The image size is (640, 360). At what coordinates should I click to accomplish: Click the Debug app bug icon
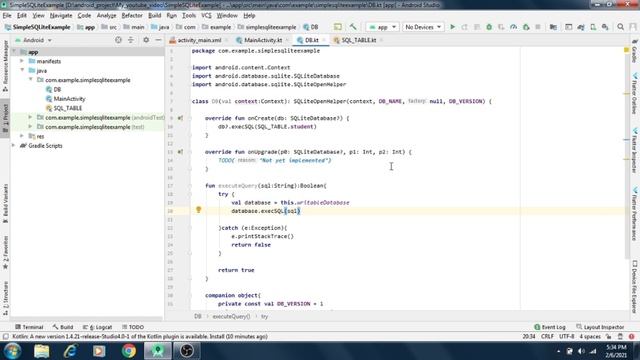point(489,27)
